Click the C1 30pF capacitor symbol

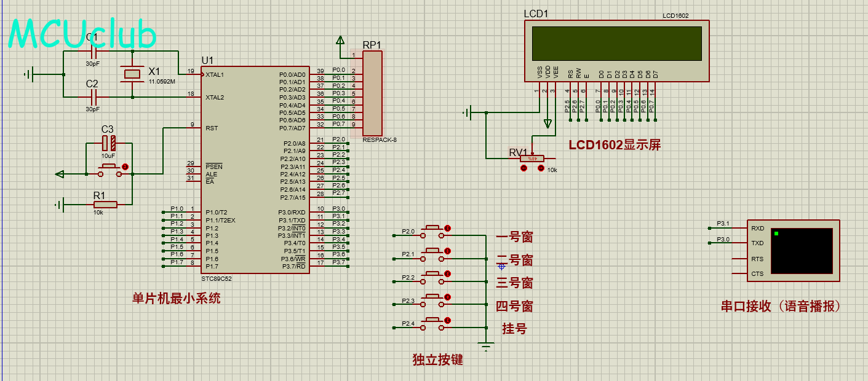coord(94,53)
